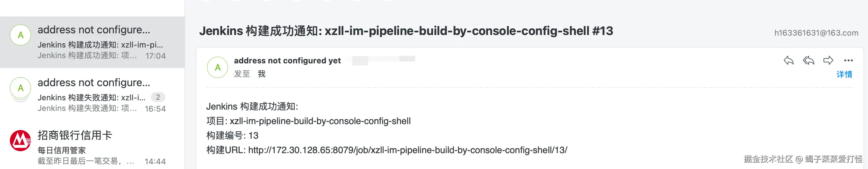
Task: Click the avatar of the 17:04 email
Action: [x=20, y=35]
